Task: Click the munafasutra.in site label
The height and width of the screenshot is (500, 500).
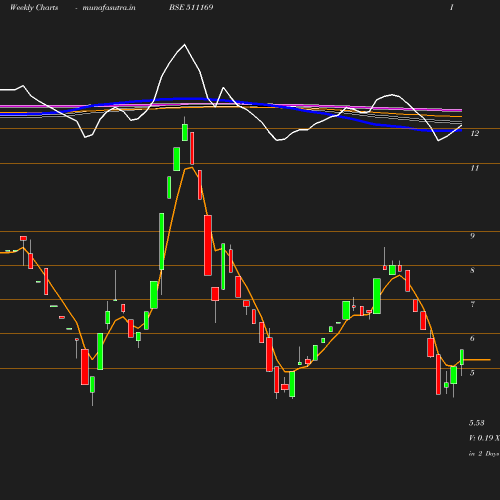Action: [x=109, y=7]
